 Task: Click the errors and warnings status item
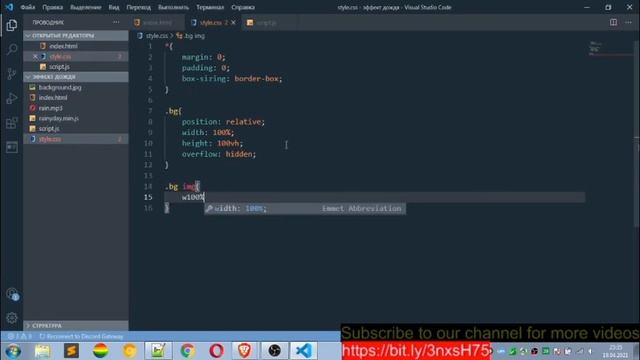pos(20,336)
